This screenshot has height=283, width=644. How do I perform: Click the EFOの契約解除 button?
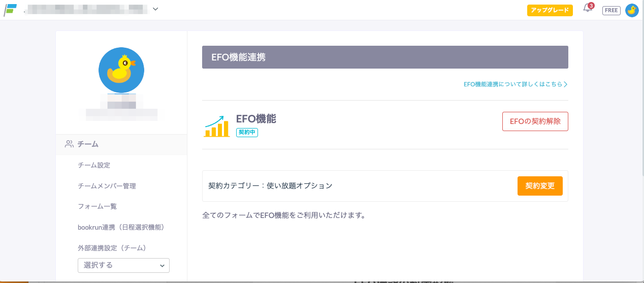(535, 121)
